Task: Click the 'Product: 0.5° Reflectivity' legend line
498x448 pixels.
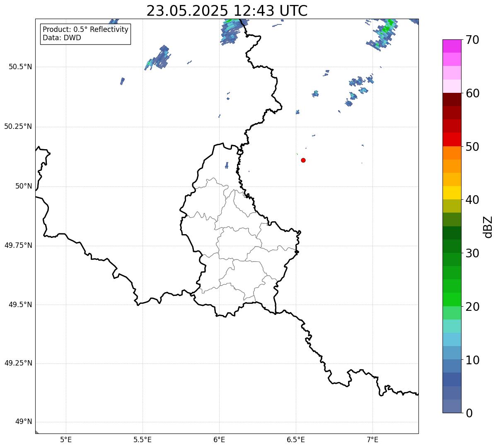Action: click(85, 30)
